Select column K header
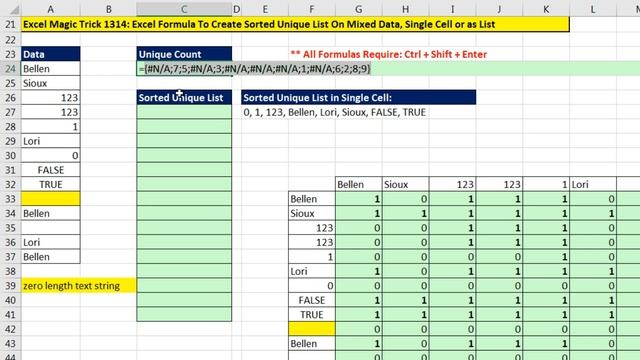The height and width of the screenshot is (360, 640). [546, 9]
